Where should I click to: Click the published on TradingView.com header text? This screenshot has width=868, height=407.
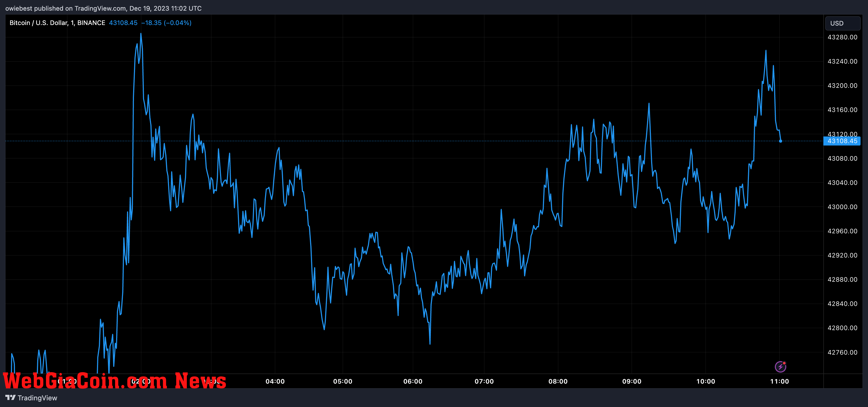coord(103,9)
